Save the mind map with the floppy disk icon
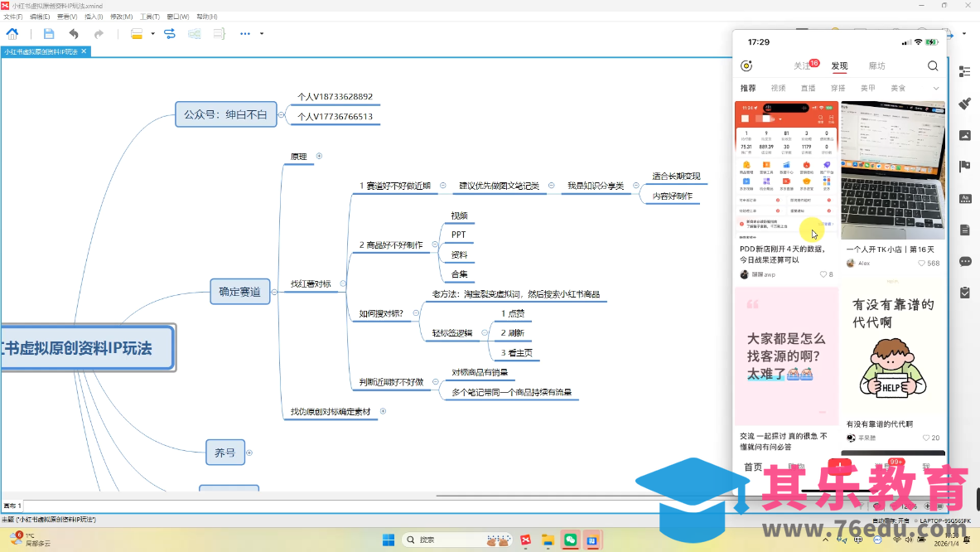The width and height of the screenshot is (980, 552). click(49, 34)
